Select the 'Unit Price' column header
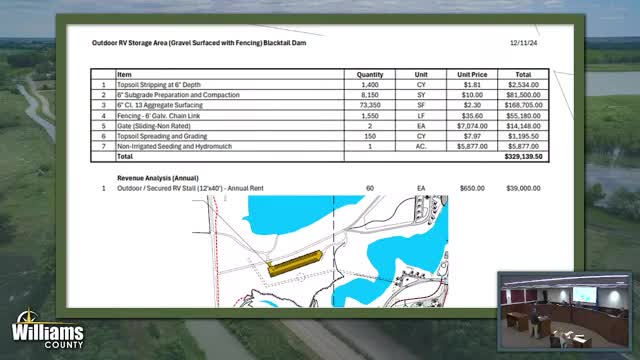This screenshot has width=640, height=360. (472, 75)
